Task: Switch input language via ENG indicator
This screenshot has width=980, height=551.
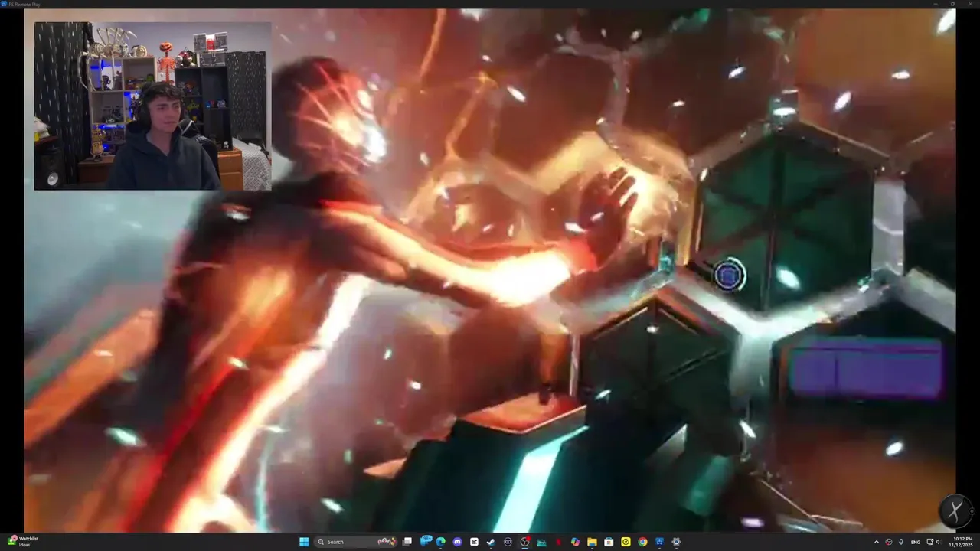Action: pyautogui.click(x=916, y=542)
